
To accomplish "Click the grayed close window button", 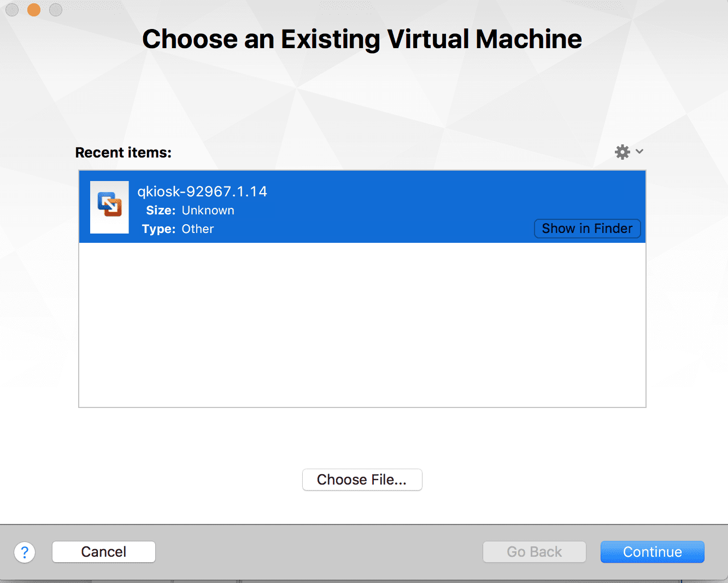I will [11, 9].
